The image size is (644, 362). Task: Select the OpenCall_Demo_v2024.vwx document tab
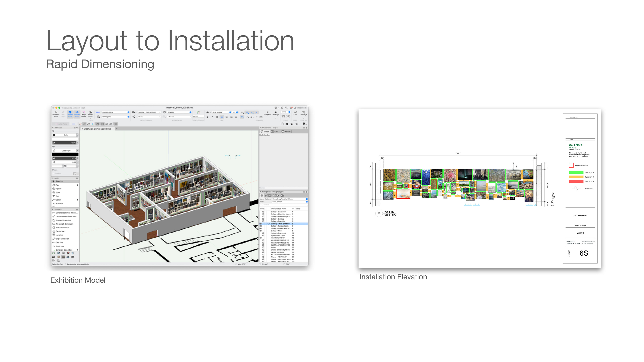pos(97,129)
